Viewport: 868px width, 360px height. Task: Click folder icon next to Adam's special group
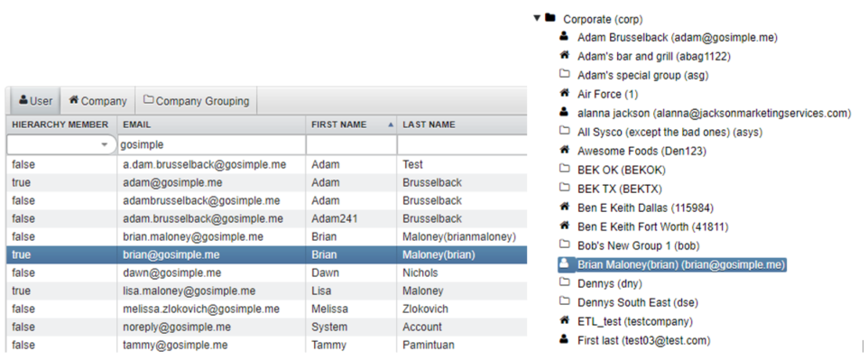[564, 74]
